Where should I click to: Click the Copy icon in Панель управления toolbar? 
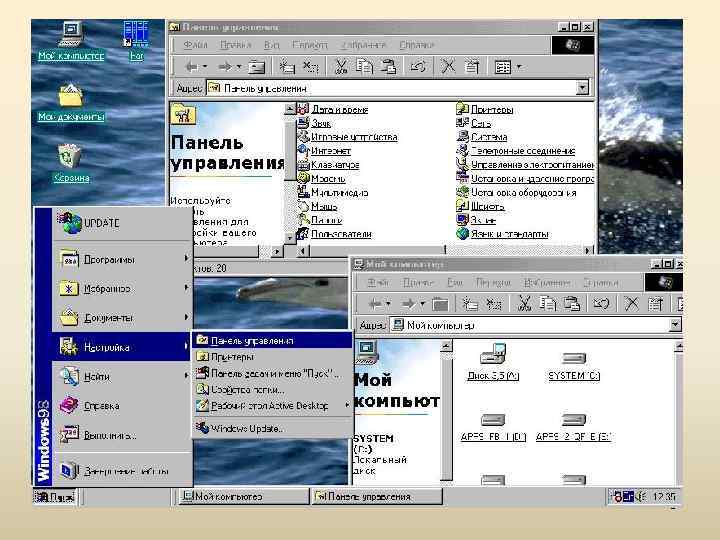point(365,67)
